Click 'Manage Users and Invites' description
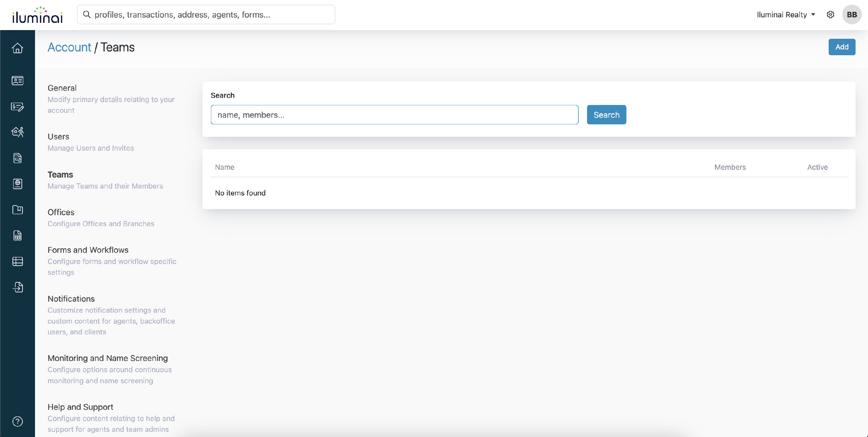The image size is (868, 437). [x=91, y=148]
